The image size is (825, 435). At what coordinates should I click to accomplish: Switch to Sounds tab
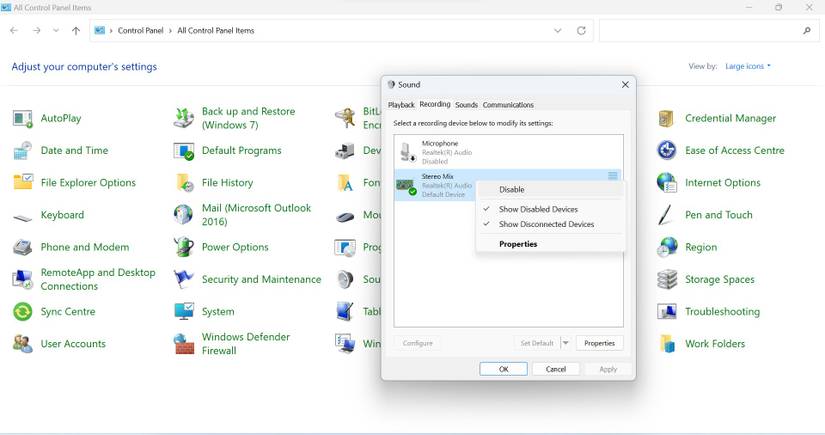[x=466, y=105]
